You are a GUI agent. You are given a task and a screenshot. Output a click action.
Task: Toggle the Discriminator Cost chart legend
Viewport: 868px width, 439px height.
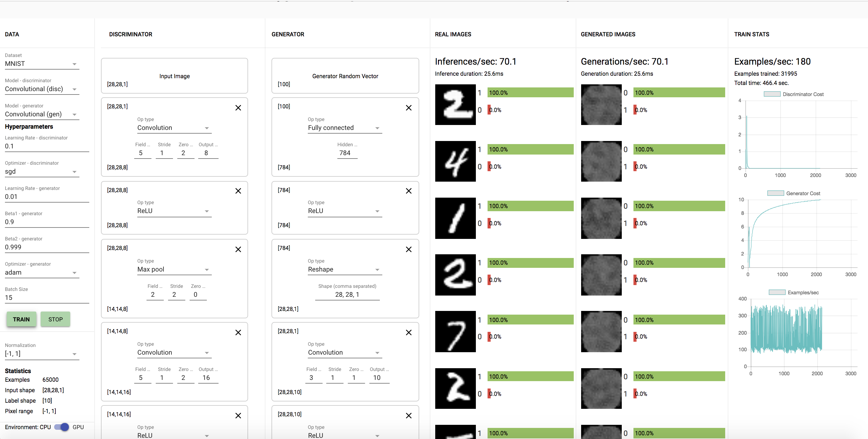794,94
